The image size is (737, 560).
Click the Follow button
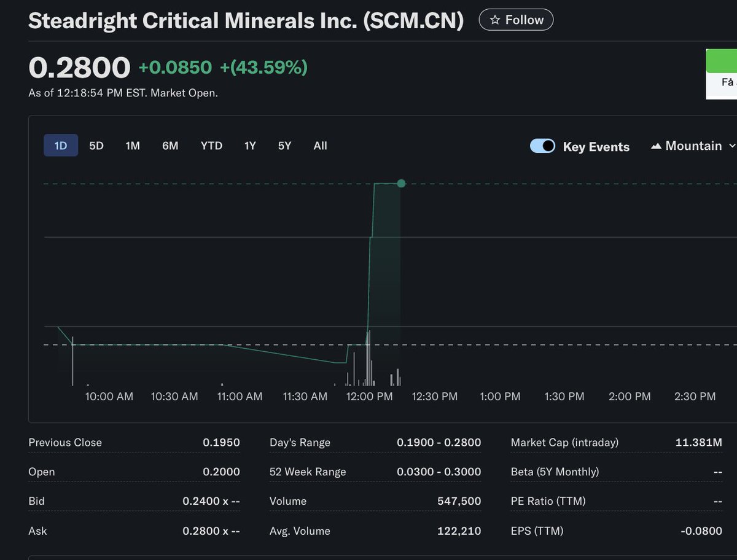pyautogui.click(x=516, y=19)
